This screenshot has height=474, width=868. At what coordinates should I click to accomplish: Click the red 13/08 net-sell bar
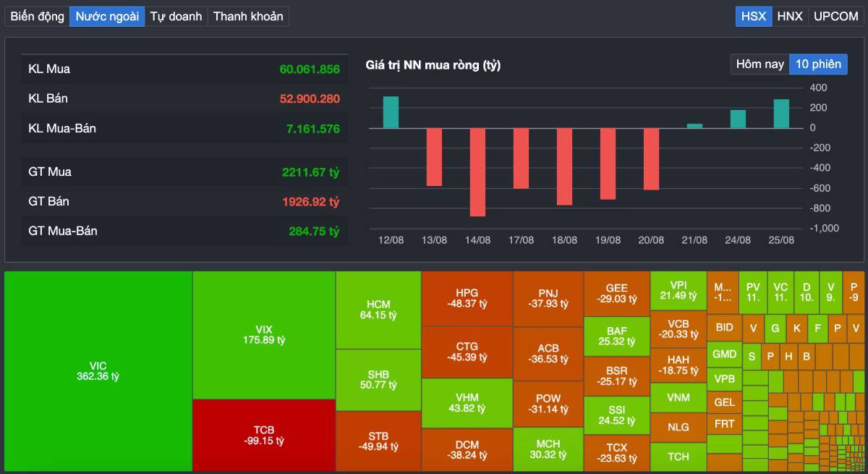pyautogui.click(x=434, y=157)
